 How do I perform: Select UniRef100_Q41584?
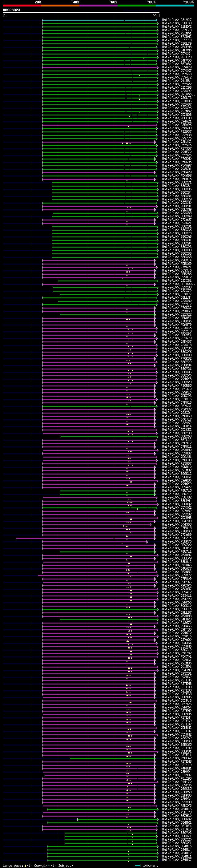(x=177, y=81)
